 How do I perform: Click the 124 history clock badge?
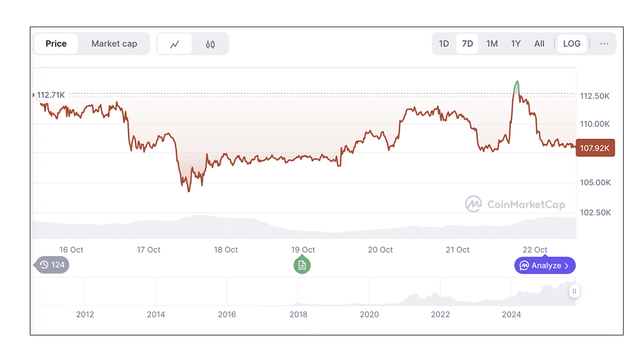(52, 265)
